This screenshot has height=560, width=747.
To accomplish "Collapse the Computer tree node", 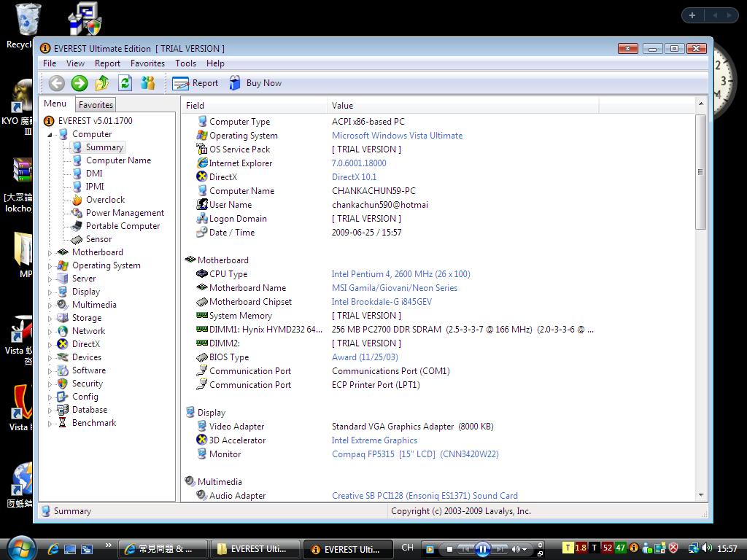I will (50, 135).
